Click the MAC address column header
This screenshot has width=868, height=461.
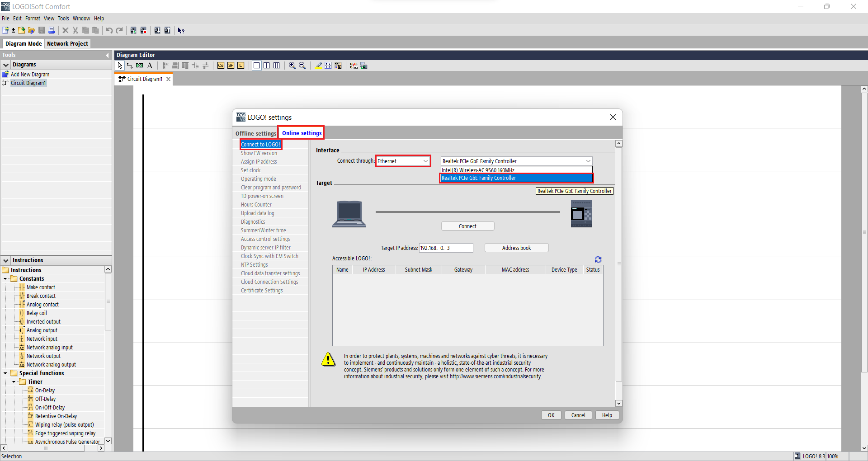[x=515, y=270]
